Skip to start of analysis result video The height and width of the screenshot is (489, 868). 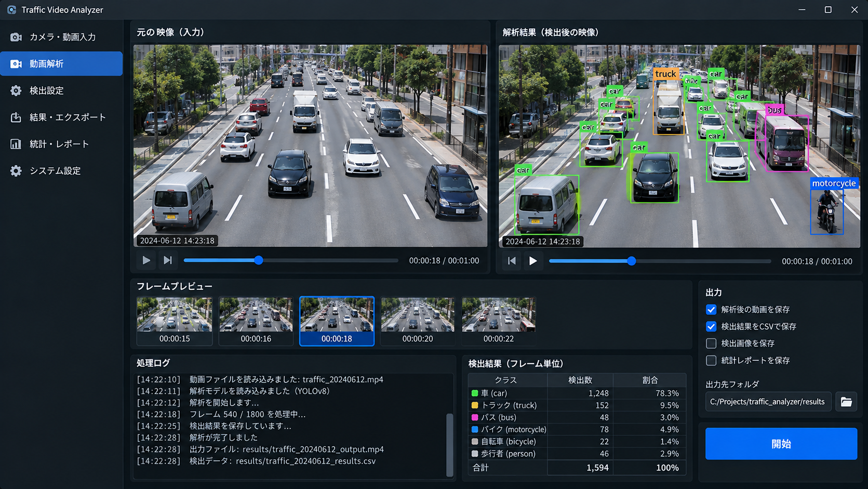[x=512, y=261]
